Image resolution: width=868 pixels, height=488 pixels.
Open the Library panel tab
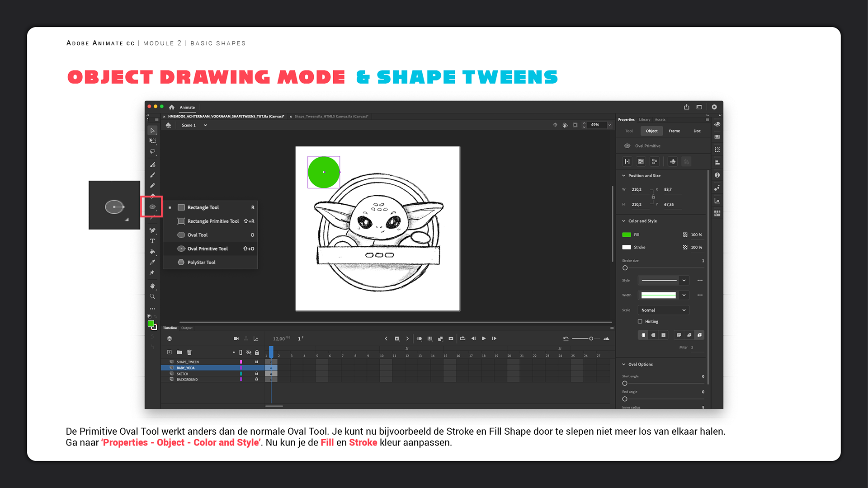pos(644,120)
